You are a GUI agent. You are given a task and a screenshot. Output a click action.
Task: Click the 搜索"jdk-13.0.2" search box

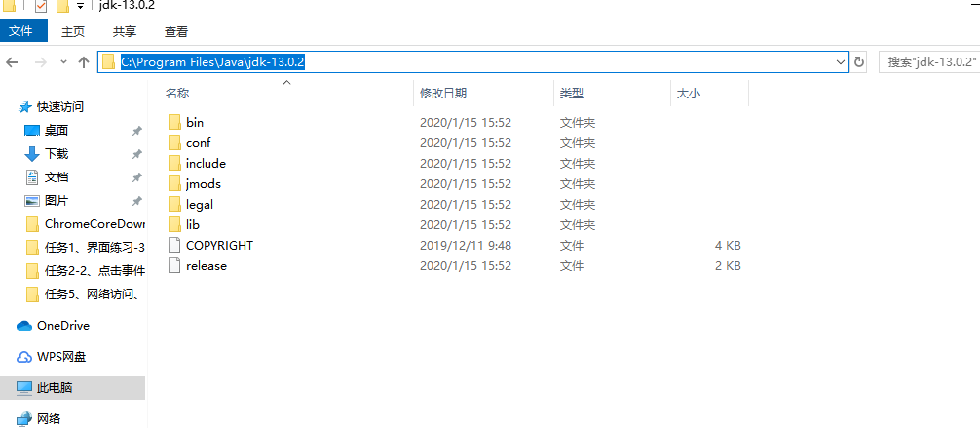[929, 62]
